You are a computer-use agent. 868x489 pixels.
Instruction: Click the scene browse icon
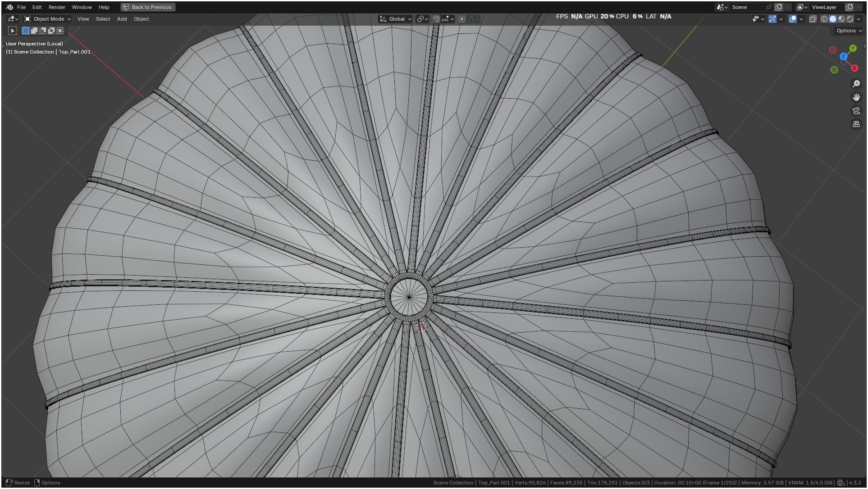click(x=722, y=7)
